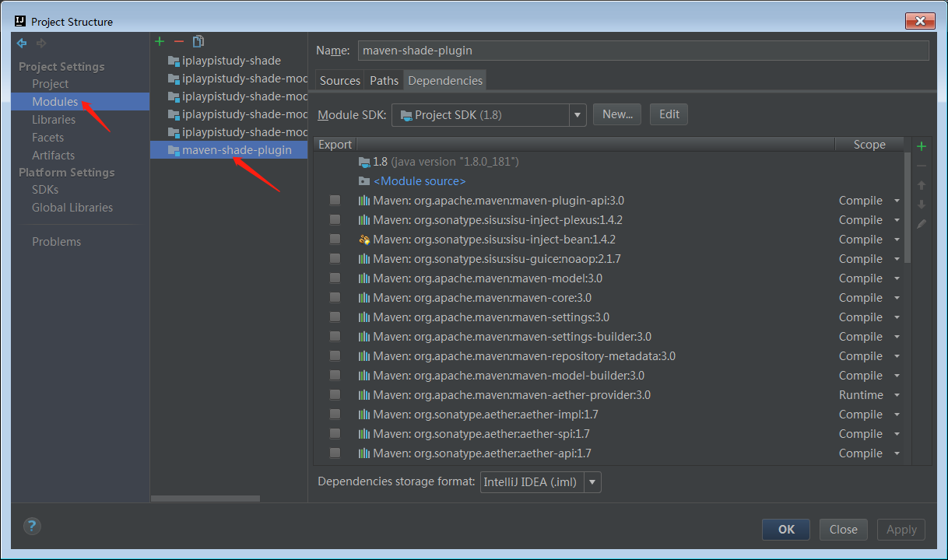The width and height of the screenshot is (948, 560).
Task: Toggle export checkbox for maven-settings:3.0
Action: click(335, 317)
